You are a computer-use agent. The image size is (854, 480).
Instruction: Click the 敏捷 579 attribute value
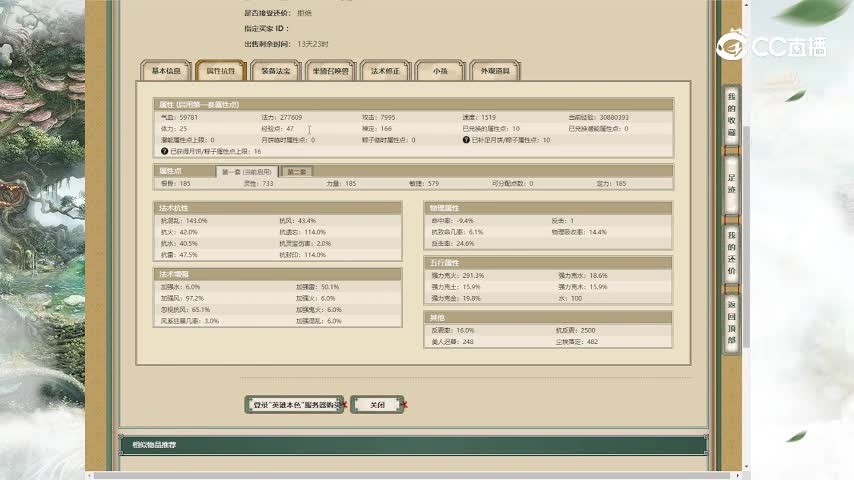click(424, 184)
